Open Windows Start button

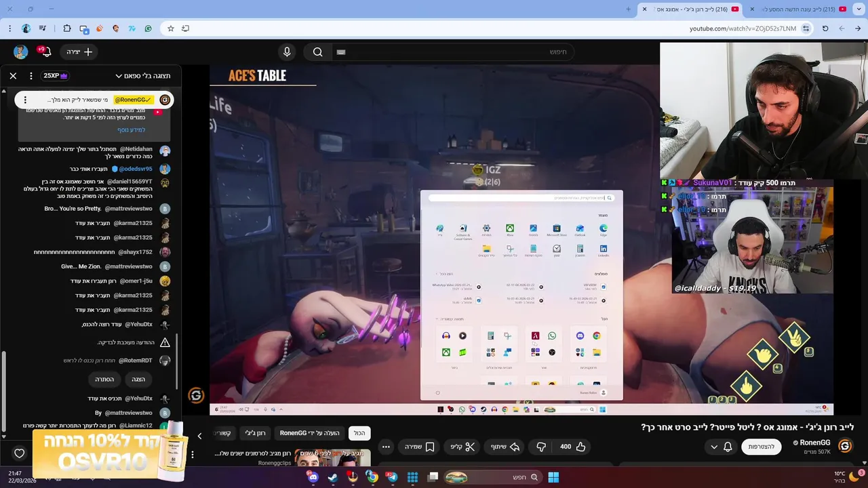click(x=553, y=477)
